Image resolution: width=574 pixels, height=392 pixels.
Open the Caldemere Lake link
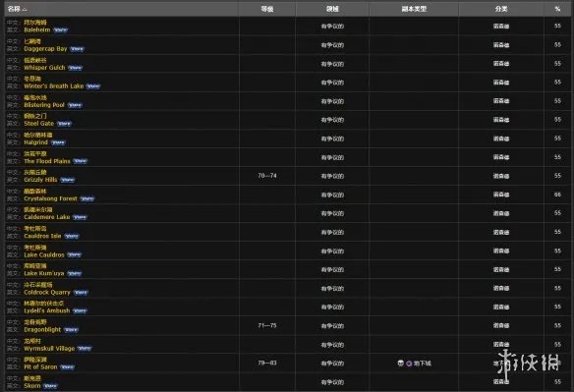point(47,217)
